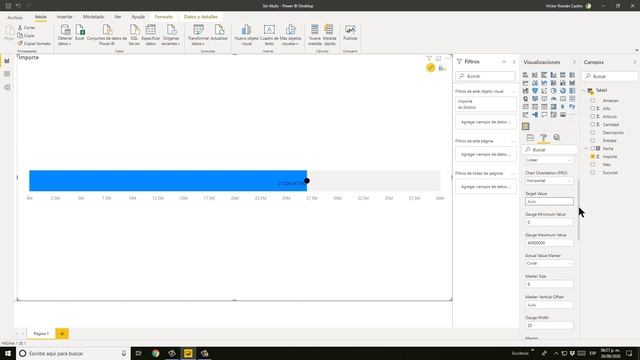Screen dimensions: 640x360
Task: Expand the Fecha field hierarchy
Action: (x=587, y=149)
